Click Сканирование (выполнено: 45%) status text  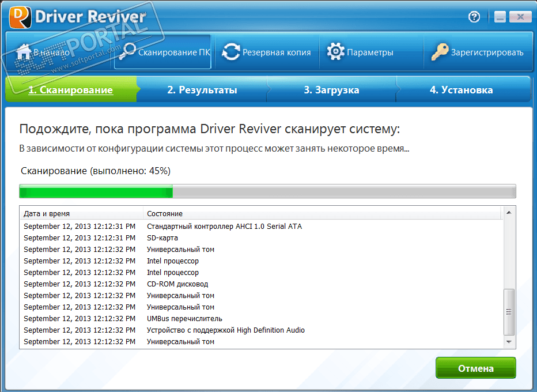tap(96, 171)
